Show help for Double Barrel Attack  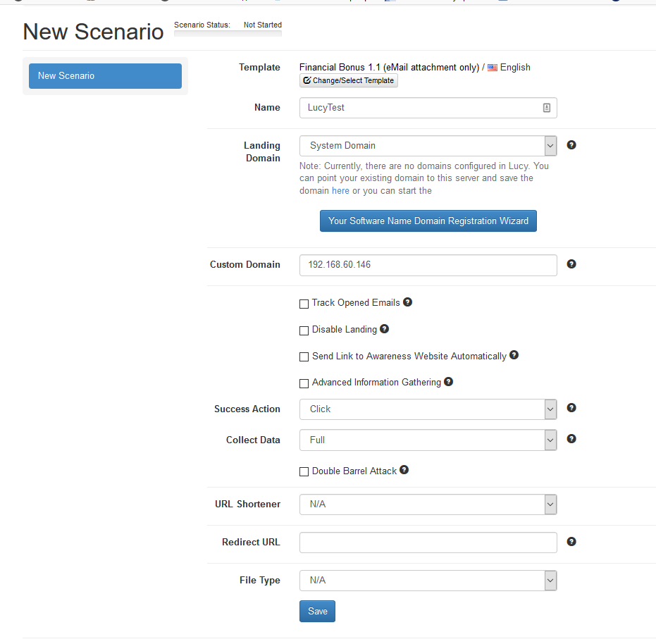(404, 470)
